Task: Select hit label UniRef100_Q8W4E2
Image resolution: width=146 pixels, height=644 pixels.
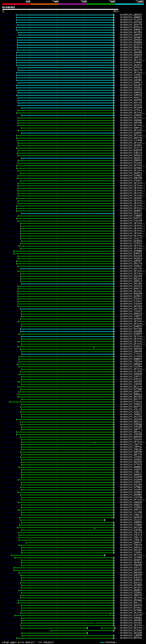Action: coord(131,17)
